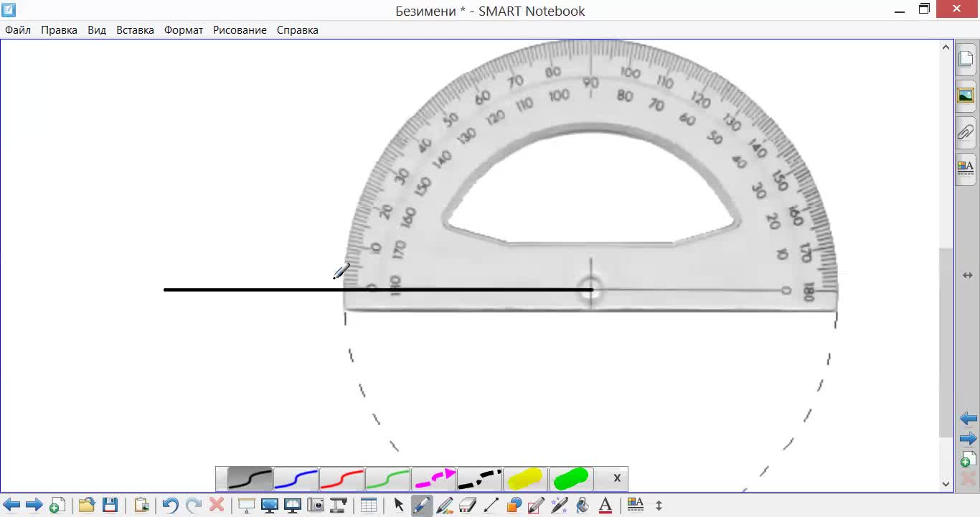Screen dimensions: 980x517
Task: Open the Формат menu
Action: 184,30
